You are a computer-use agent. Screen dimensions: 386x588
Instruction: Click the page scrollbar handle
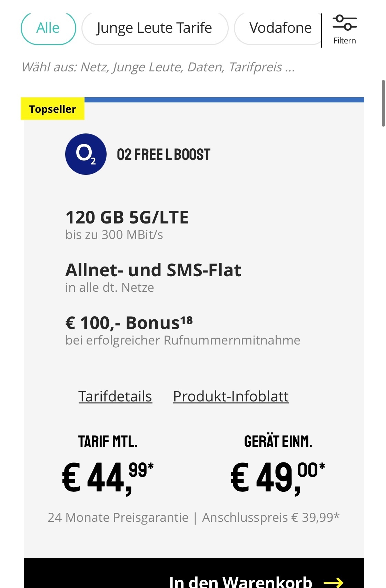[383, 103]
